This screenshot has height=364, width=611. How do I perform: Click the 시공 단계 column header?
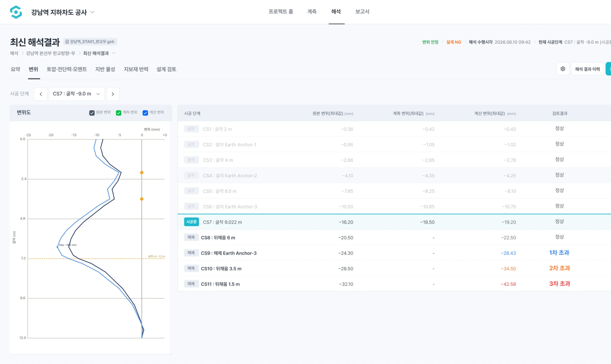[192, 113]
